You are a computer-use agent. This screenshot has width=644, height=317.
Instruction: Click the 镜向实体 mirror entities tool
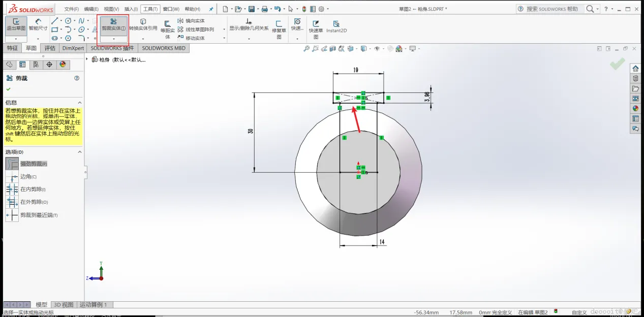pyautogui.click(x=192, y=21)
